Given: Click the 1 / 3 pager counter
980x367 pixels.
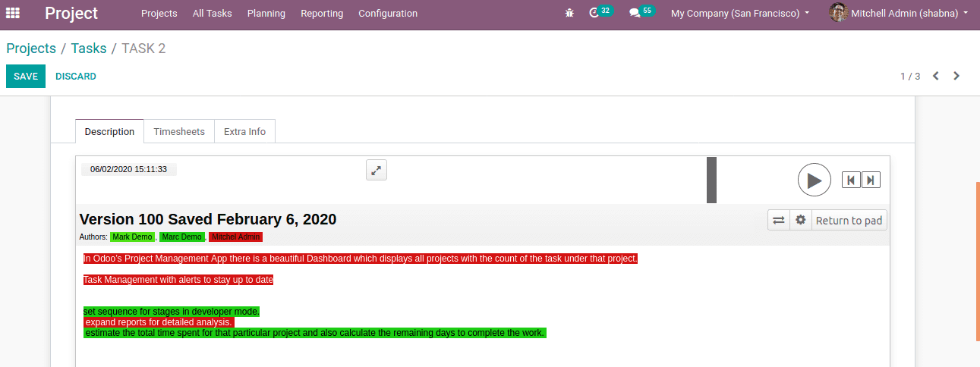Looking at the screenshot, I should click(x=910, y=76).
